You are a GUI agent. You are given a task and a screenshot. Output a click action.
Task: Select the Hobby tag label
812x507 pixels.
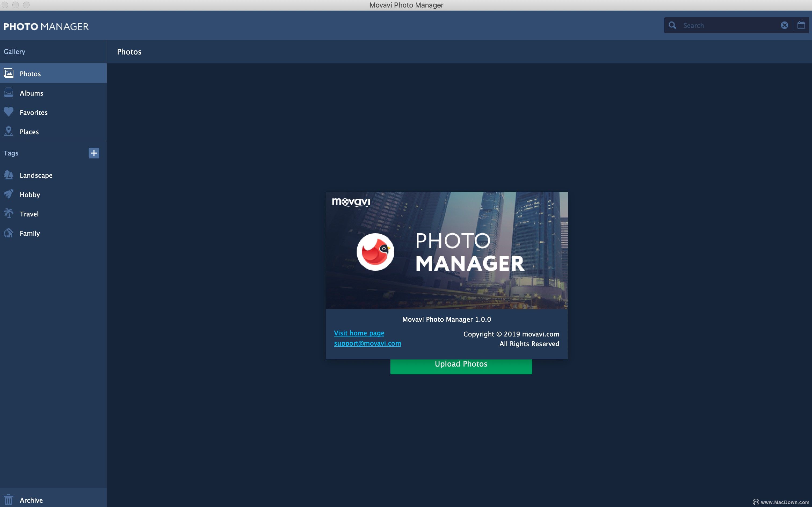click(x=30, y=195)
